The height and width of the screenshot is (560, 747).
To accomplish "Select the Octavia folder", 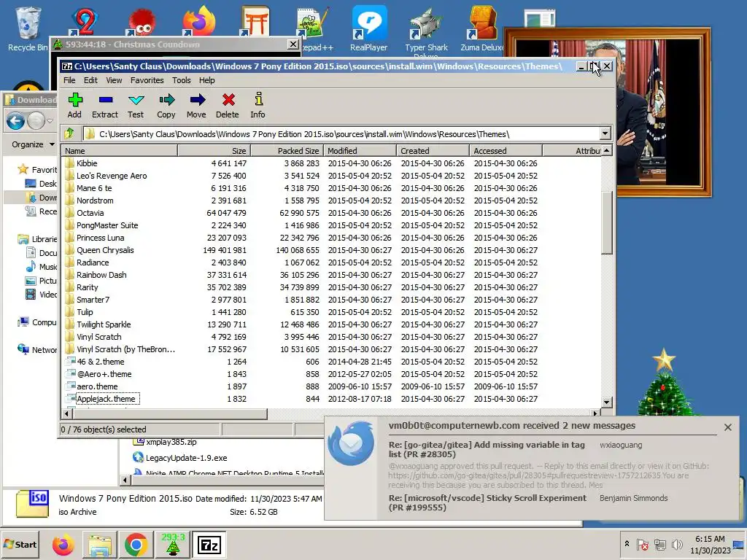I will 90,213.
